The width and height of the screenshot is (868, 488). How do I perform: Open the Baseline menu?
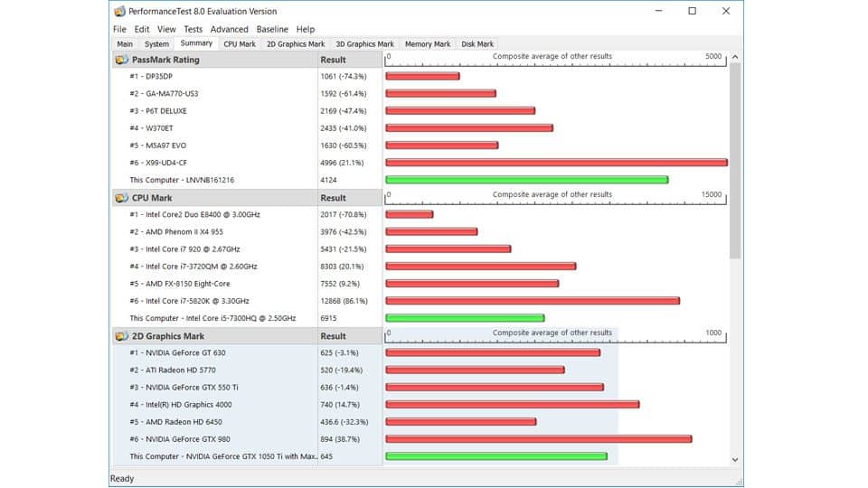point(272,29)
